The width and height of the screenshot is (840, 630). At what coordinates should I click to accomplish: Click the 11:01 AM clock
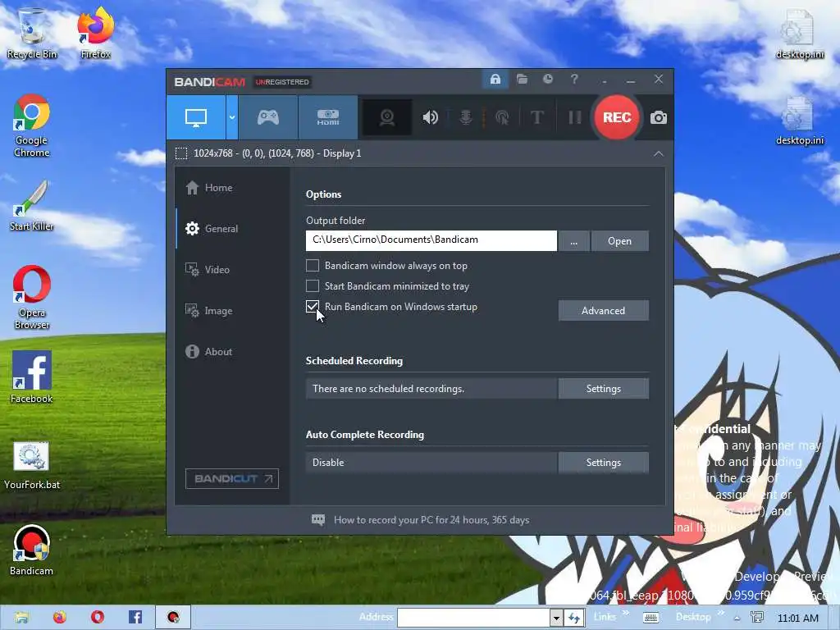(x=797, y=619)
